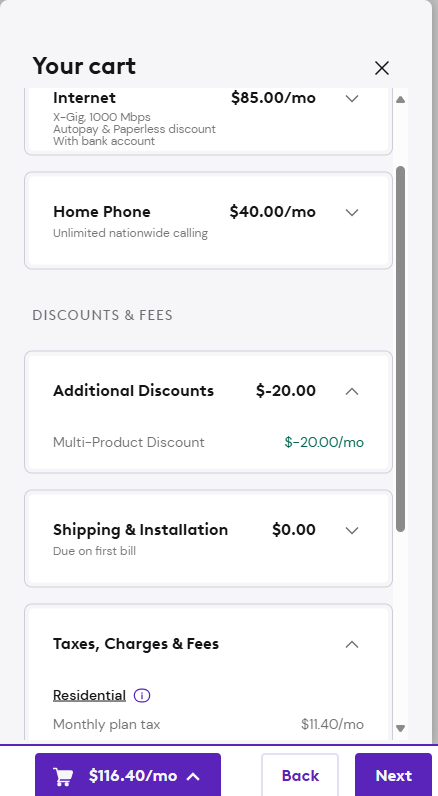Select the Internet $85.00/mo card title
This screenshot has height=796, width=438.
tap(84, 97)
